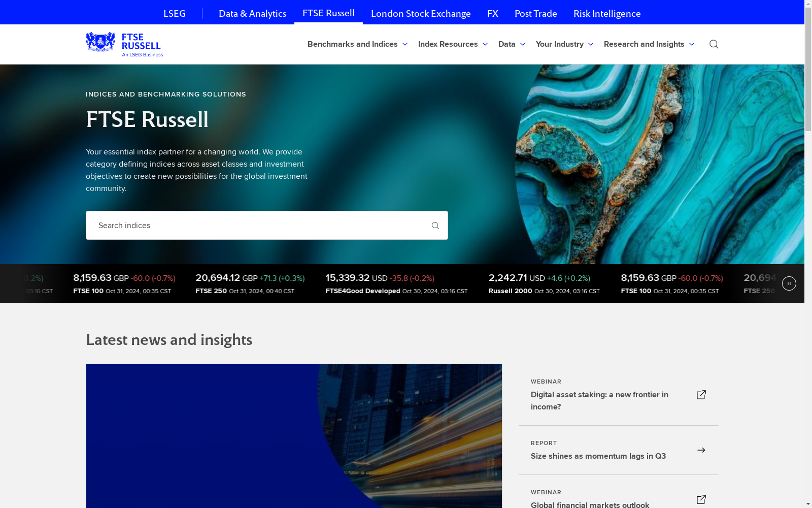Open London Stock Exchange tab

pos(421,13)
